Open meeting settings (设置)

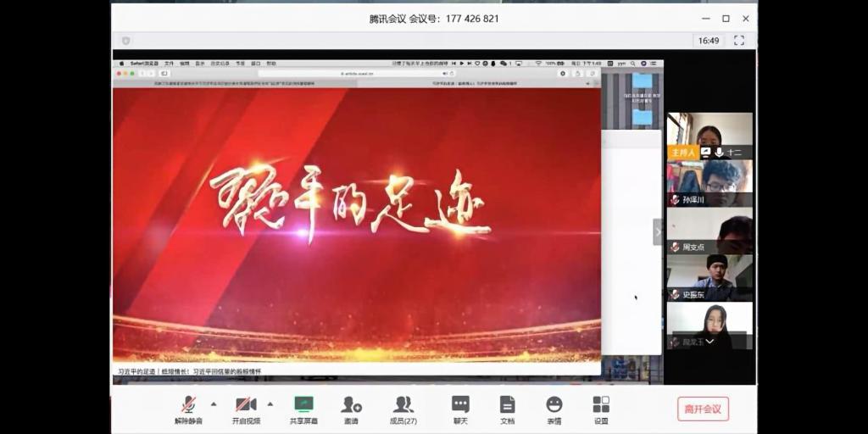click(601, 409)
